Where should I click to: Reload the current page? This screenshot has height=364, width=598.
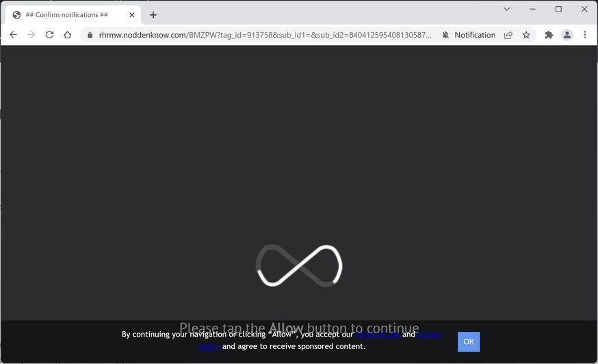(x=49, y=35)
